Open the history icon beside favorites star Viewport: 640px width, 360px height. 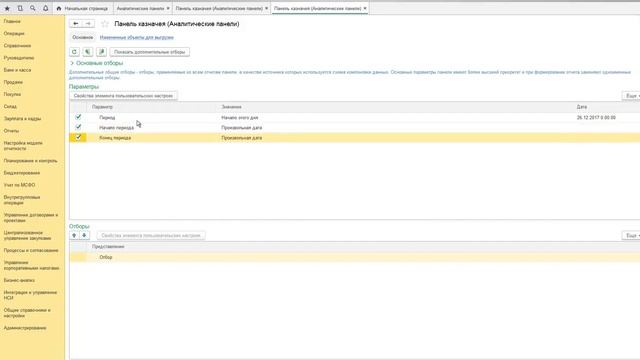pos(20,8)
